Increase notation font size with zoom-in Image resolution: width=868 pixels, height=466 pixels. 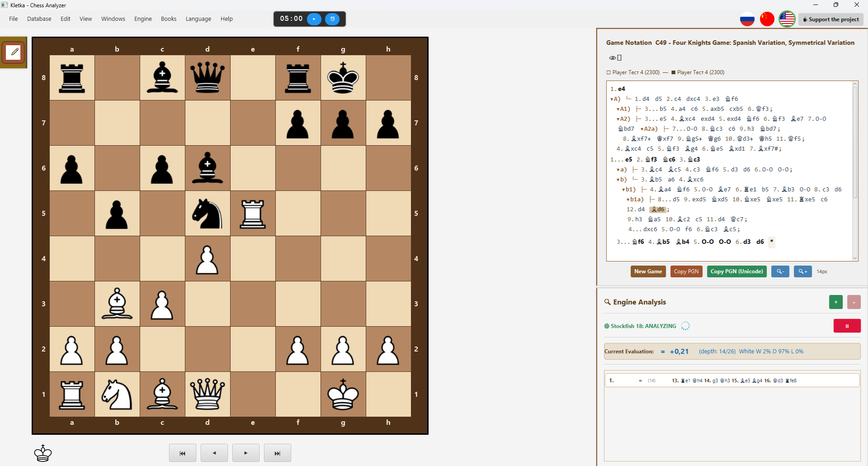tap(803, 271)
